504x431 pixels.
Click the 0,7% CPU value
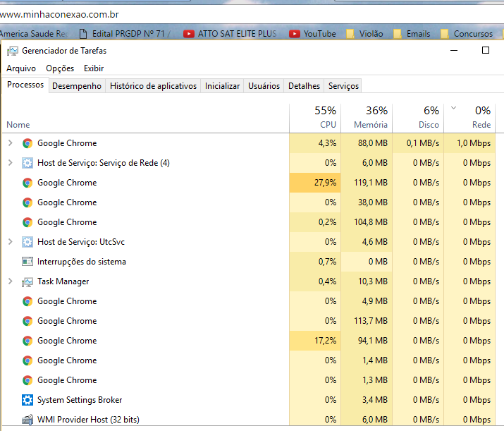[x=327, y=262]
